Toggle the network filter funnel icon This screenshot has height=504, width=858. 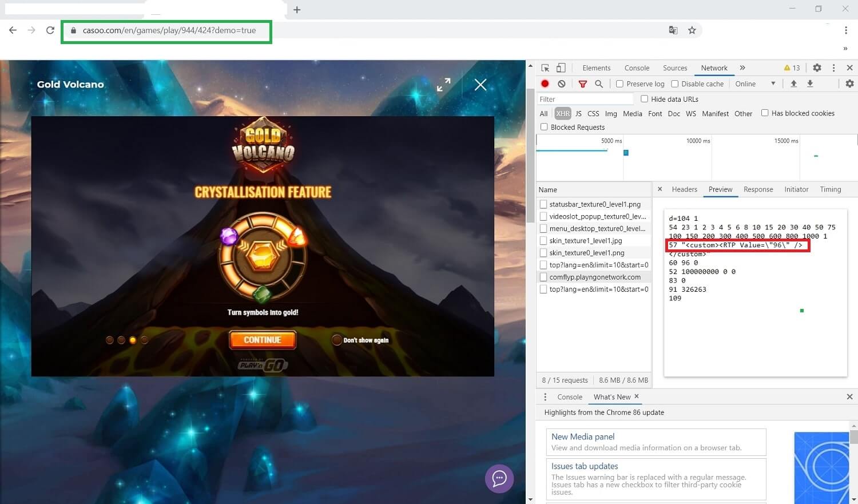click(x=582, y=84)
